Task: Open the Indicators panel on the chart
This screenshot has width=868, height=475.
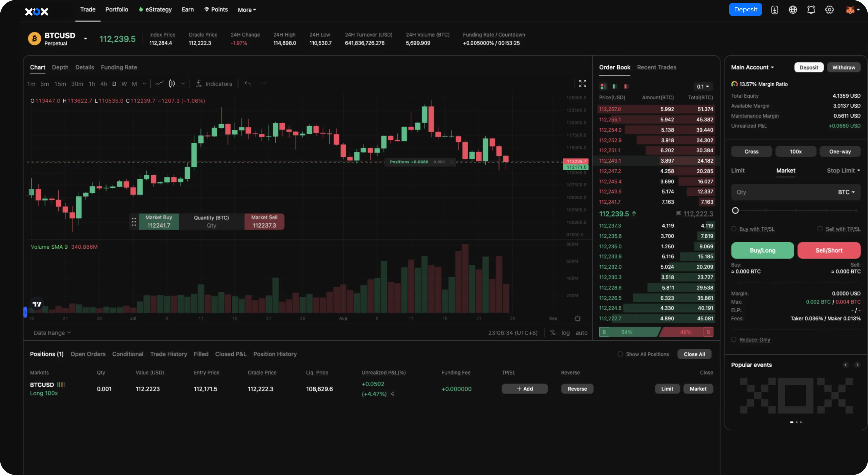Action: (x=214, y=84)
